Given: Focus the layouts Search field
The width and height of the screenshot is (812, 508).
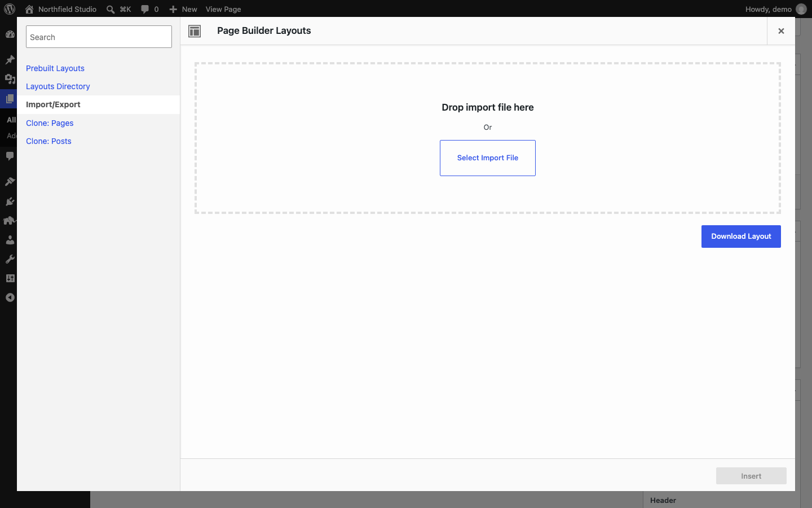Looking at the screenshot, I should 99,37.
